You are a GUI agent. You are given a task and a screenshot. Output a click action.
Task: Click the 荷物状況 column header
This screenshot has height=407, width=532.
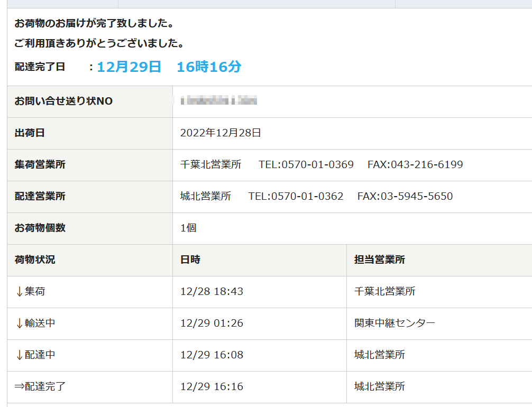pyautogui.click(x=35, y=260)
